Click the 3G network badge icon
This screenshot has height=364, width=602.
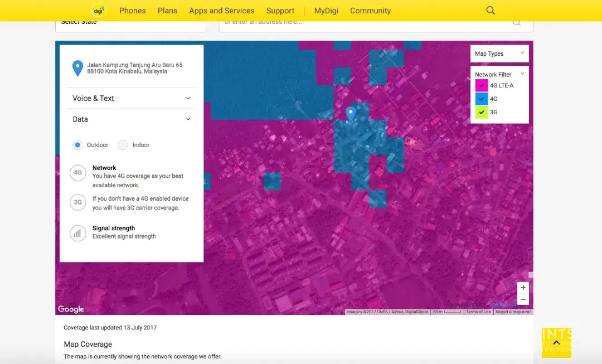click(78, 202)
